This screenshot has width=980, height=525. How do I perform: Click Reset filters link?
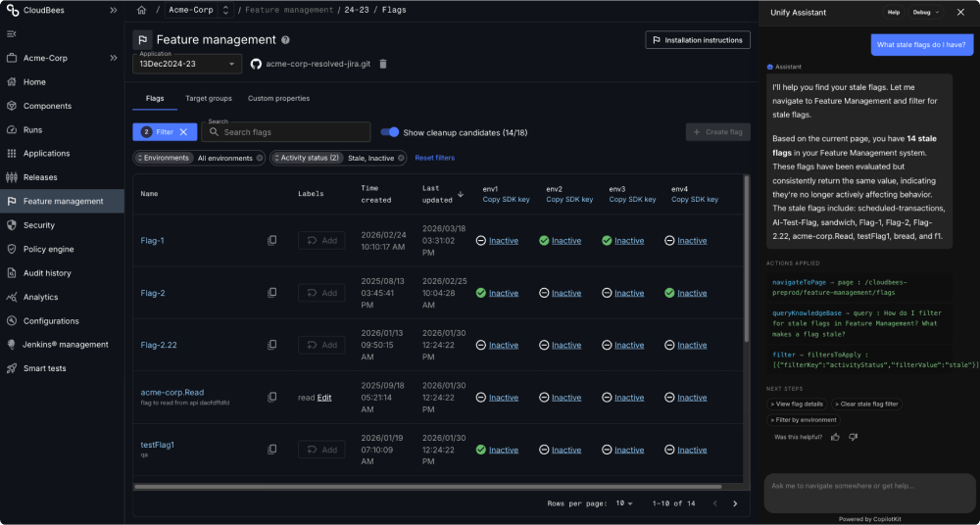point(435,158)
